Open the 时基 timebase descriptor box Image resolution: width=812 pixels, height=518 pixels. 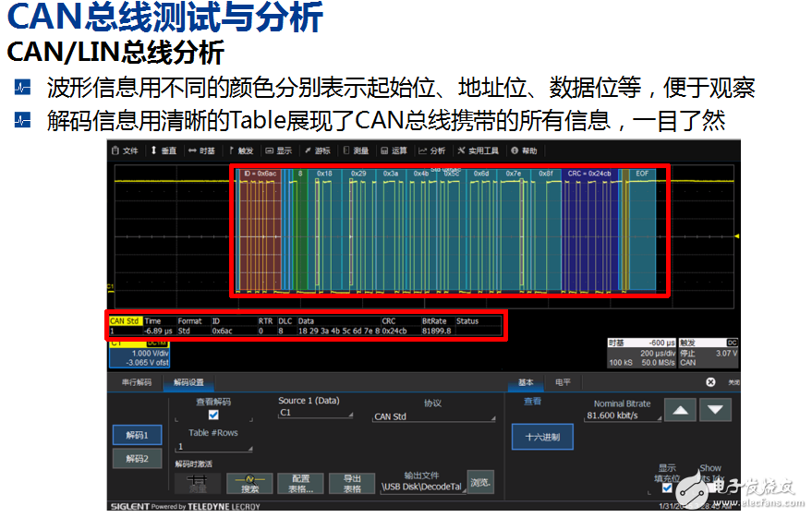tap(642, 353)
